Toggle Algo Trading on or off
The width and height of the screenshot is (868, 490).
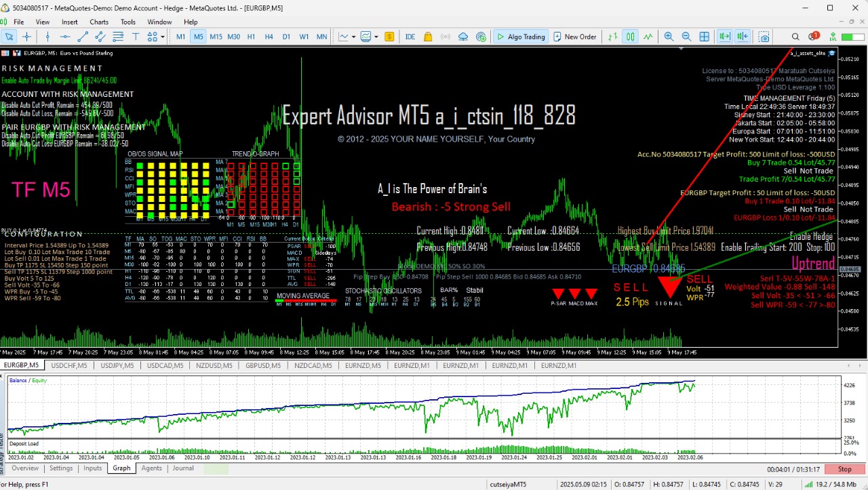(x=520, y=37)
